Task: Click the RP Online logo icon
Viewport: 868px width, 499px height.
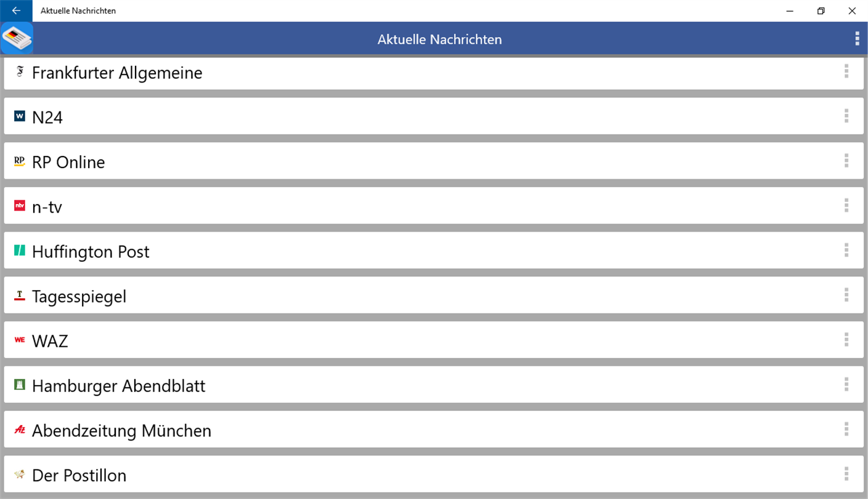Action: click(20, 161)
